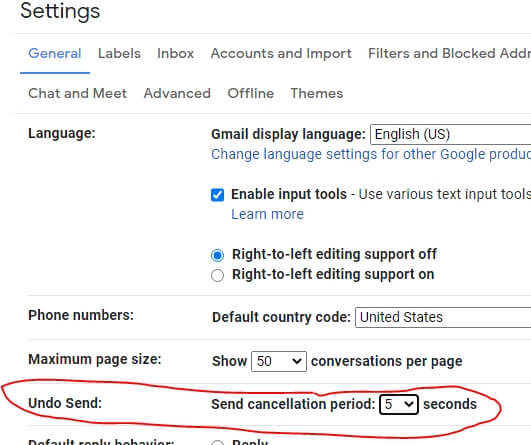Open the Advanced settings tab
This screenshot has width=531, height=445.
tap(177, 93)
